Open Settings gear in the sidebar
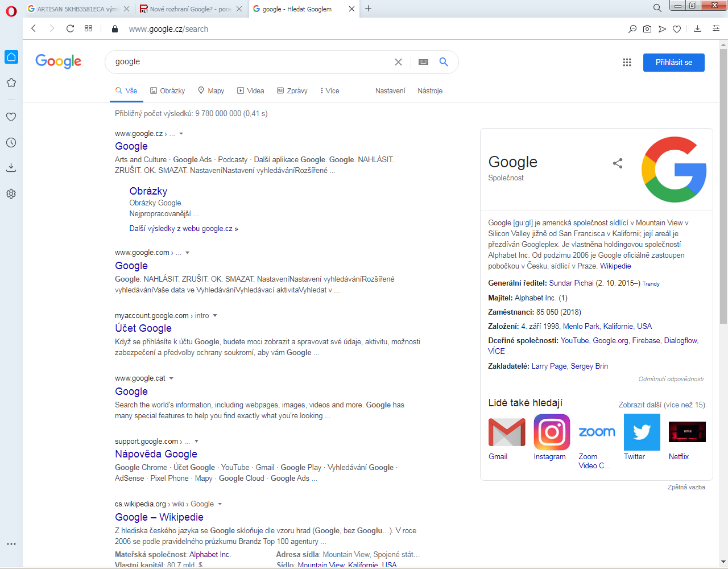 tap(11, 193)
